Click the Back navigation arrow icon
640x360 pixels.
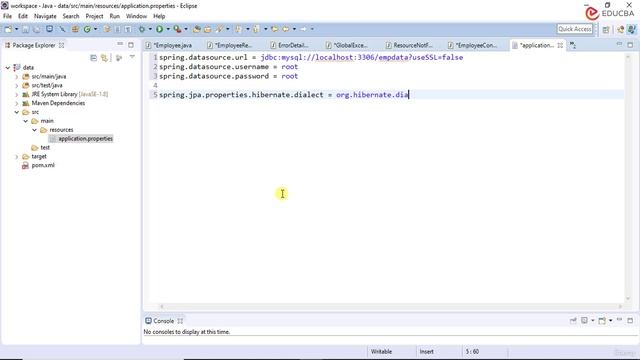[286, 29]
